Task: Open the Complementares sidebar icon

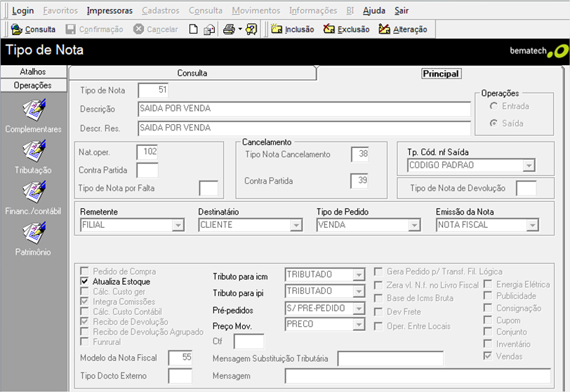Action: click(x=34, y=110)
